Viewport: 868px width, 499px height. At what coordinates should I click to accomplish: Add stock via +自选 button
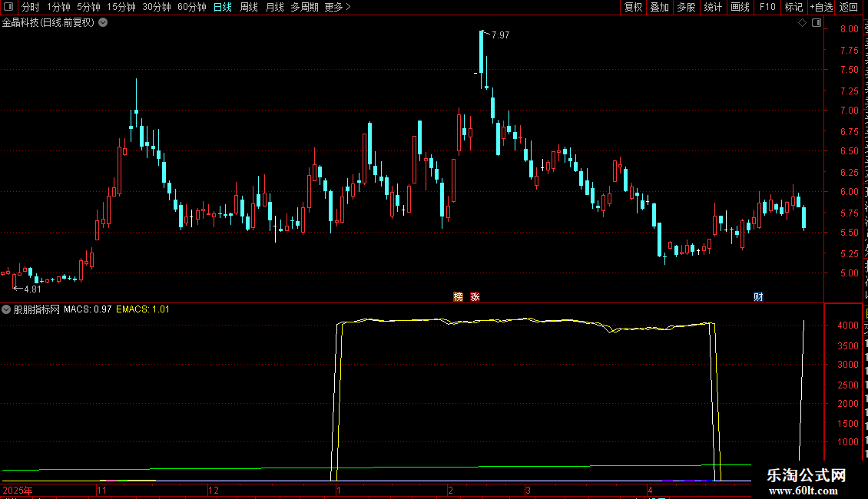821,7
